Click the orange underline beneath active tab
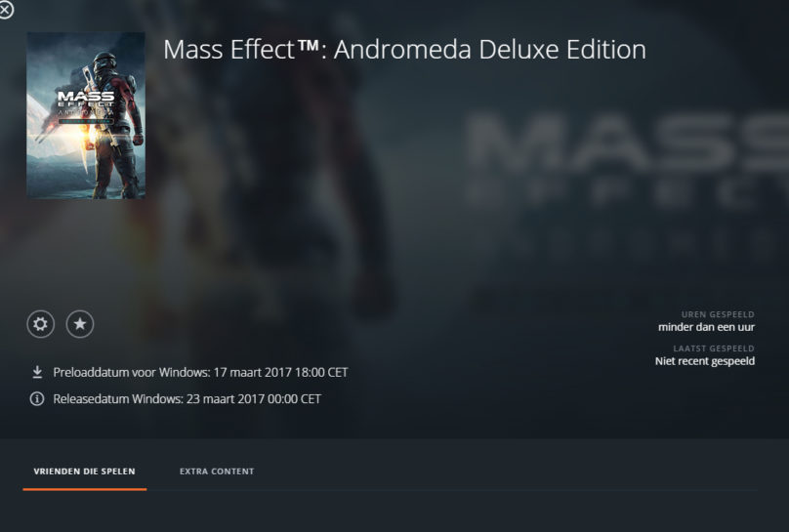 85,489
